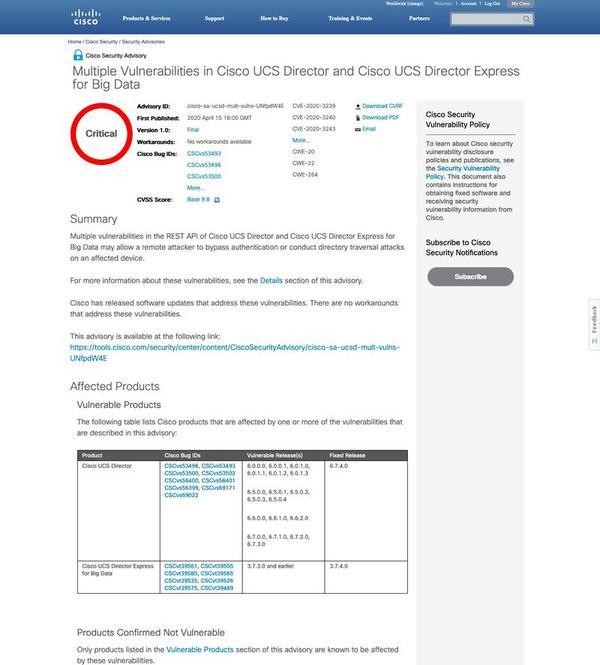This screenshot has width=600, height=665.
Task: Follow the Details section link
Action: tap(271, 280)
